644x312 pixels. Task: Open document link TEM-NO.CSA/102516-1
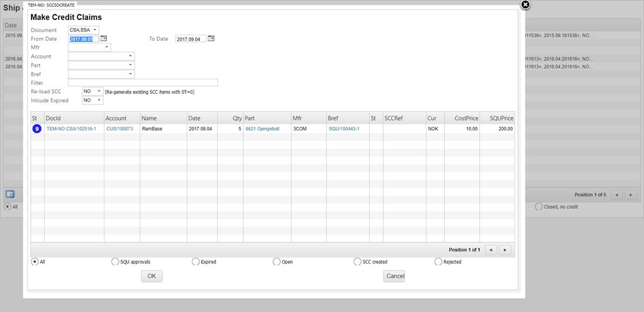(71, 129)
